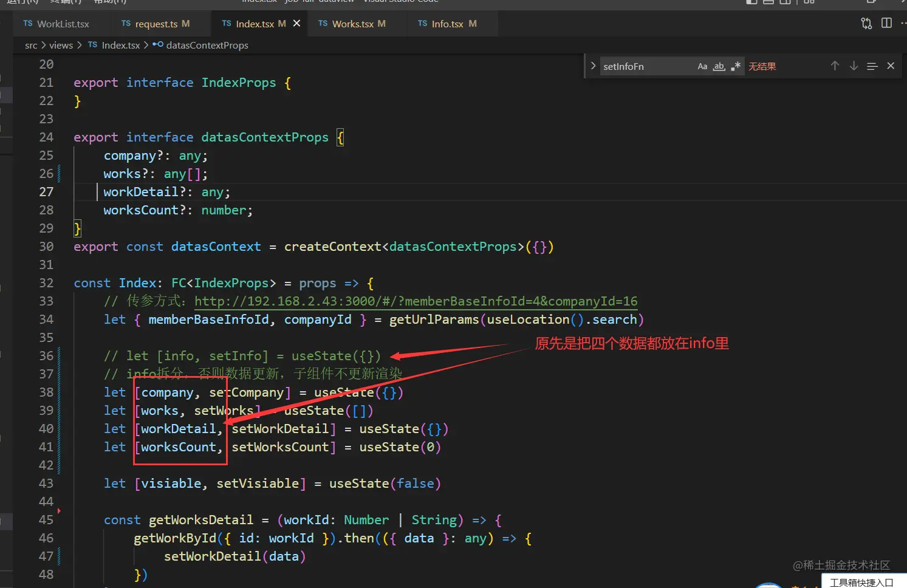Click useLocation call on line 34

point(528,320)
